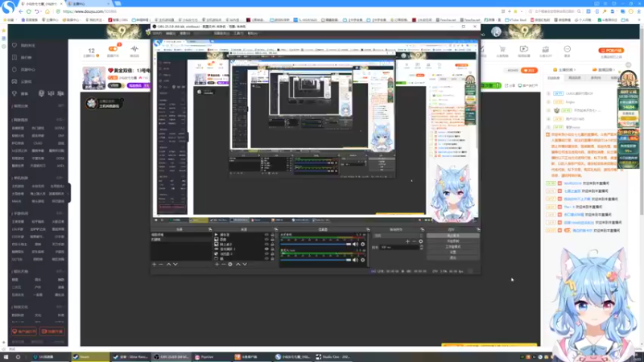Open the Windows Start button on taskbar
The height and width of the screenshot is (362, 644).
pyautogui.click(x=6, y=357)
